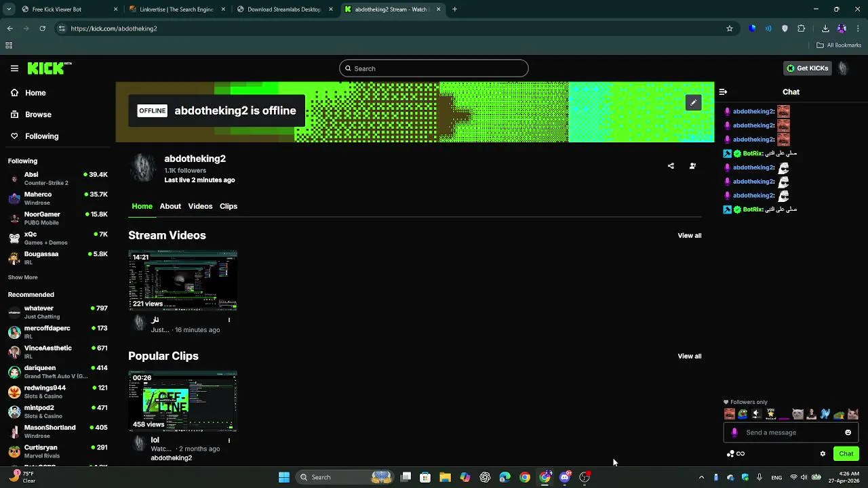Open the 14:21 stream video thumbnail
The width and height of the screenshot is (868, 488).
pyautogui.click(x=182, y=281)
